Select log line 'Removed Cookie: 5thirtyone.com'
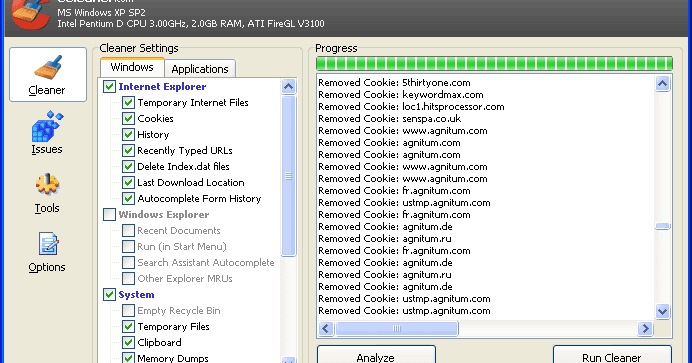This screenshot has height=363, width=692. point(394,82)
